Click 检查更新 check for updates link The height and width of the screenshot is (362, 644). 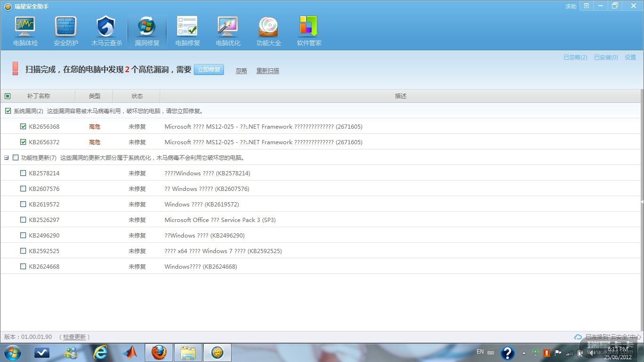coord(74,337)
